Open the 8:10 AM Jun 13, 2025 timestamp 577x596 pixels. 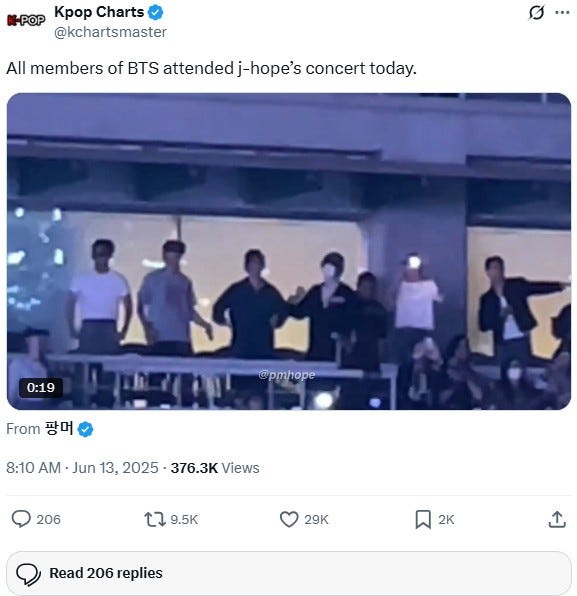coord(82,468)
